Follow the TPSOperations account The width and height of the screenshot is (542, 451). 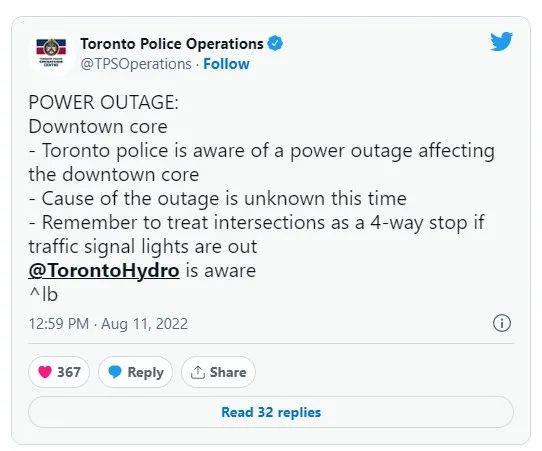point(226,64)
